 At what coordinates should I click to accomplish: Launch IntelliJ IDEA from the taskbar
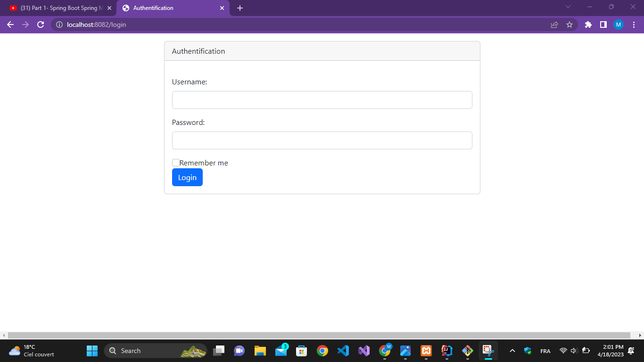tap(446, 351)
